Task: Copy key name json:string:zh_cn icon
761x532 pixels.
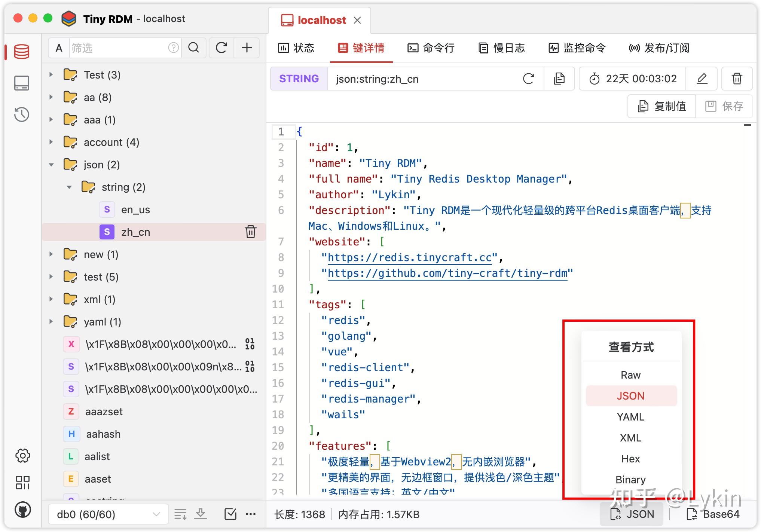Action: pos(559,79)
